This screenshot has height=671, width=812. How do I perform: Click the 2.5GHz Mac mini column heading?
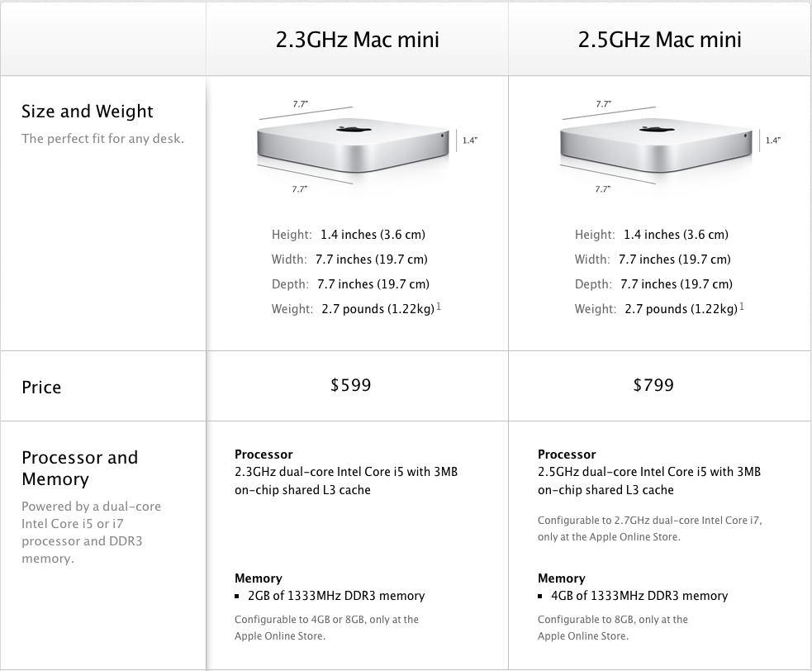coord(660,40)
